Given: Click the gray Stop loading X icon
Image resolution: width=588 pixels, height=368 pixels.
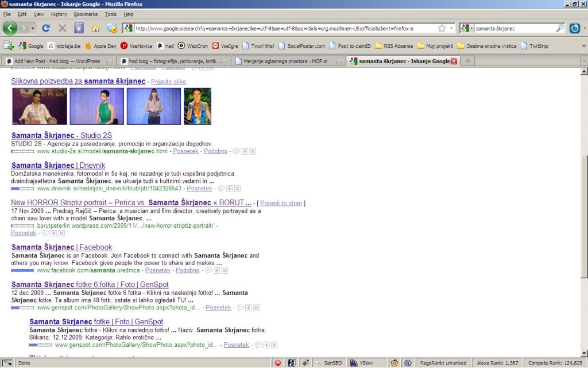Looking at the screenshot, I should click(x=62, y=28).
